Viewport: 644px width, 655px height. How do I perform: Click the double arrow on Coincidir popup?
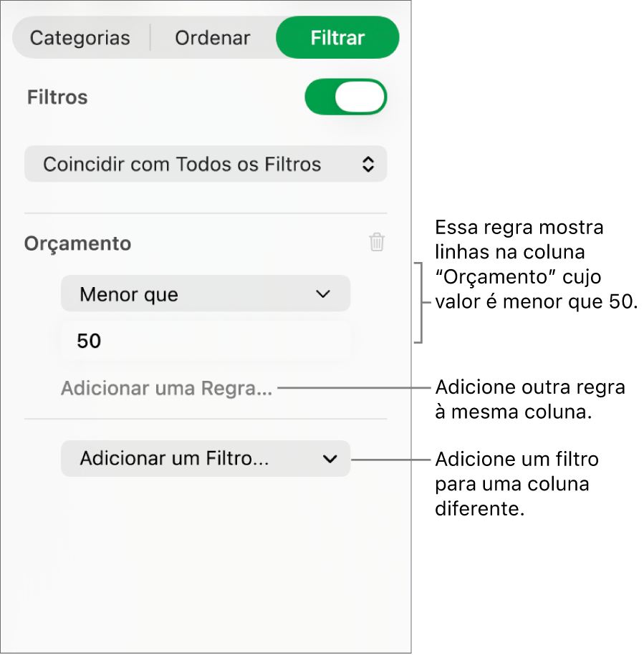[x=368, y=164]
